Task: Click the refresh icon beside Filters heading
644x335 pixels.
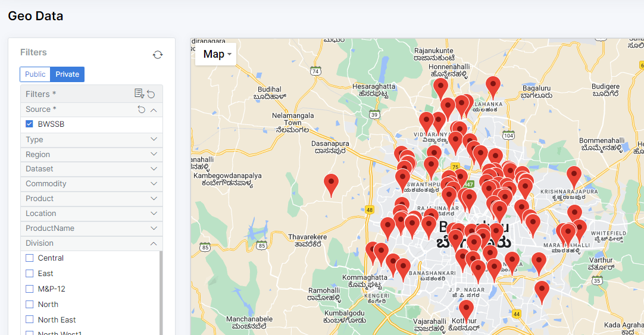Action: pos(158,55)
